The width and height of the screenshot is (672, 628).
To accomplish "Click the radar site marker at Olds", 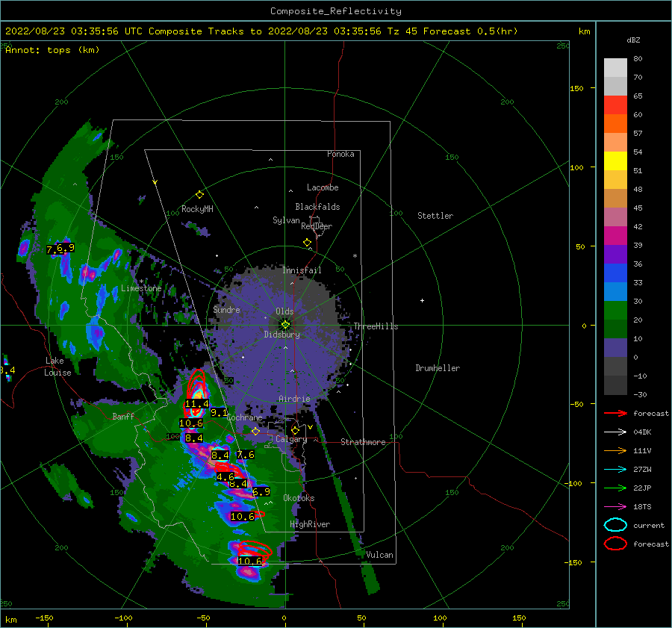I will tap(285, 325).
